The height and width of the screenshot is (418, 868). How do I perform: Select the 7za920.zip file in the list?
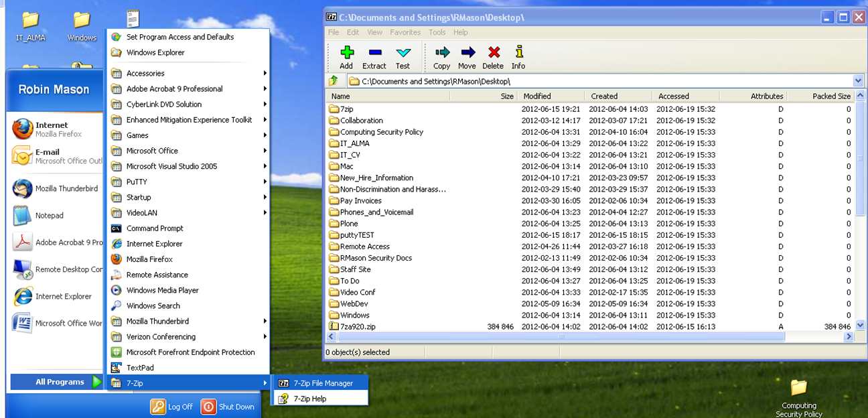(x=358, y=327)
